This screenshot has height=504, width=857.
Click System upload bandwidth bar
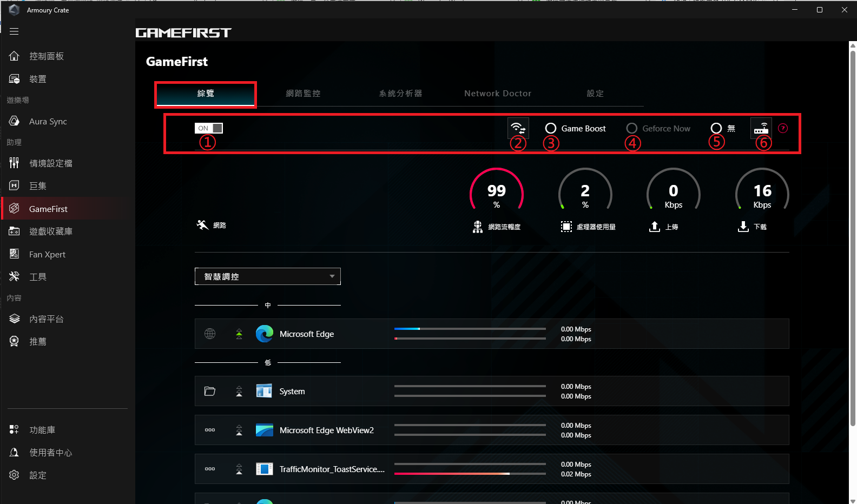coord(470,386)
